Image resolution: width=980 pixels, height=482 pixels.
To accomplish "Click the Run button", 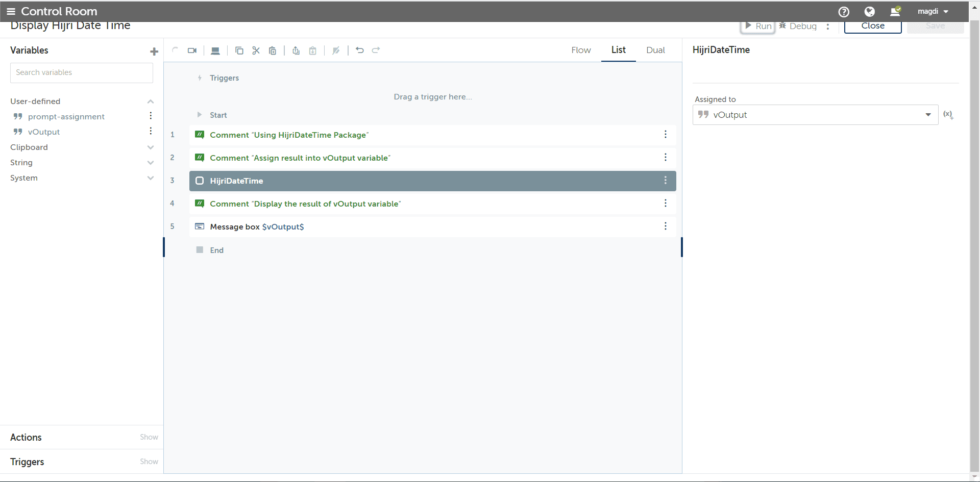I will tap(758, 27).
